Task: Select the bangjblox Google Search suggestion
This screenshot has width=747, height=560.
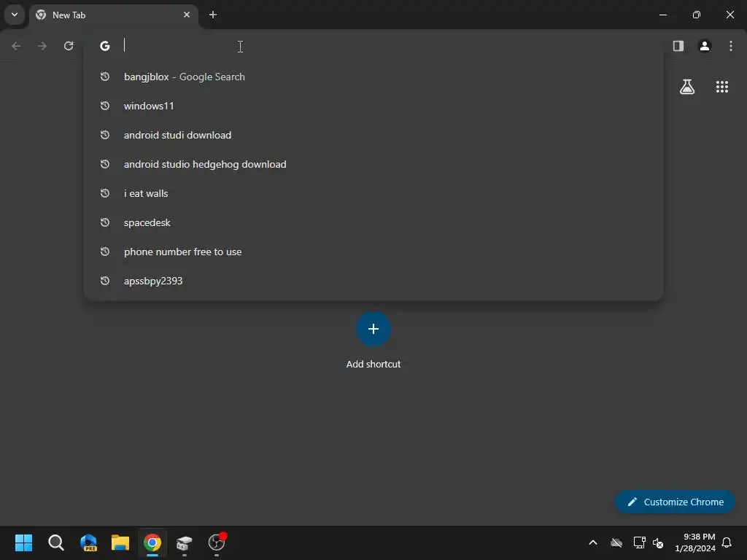Action: point(373,77)
